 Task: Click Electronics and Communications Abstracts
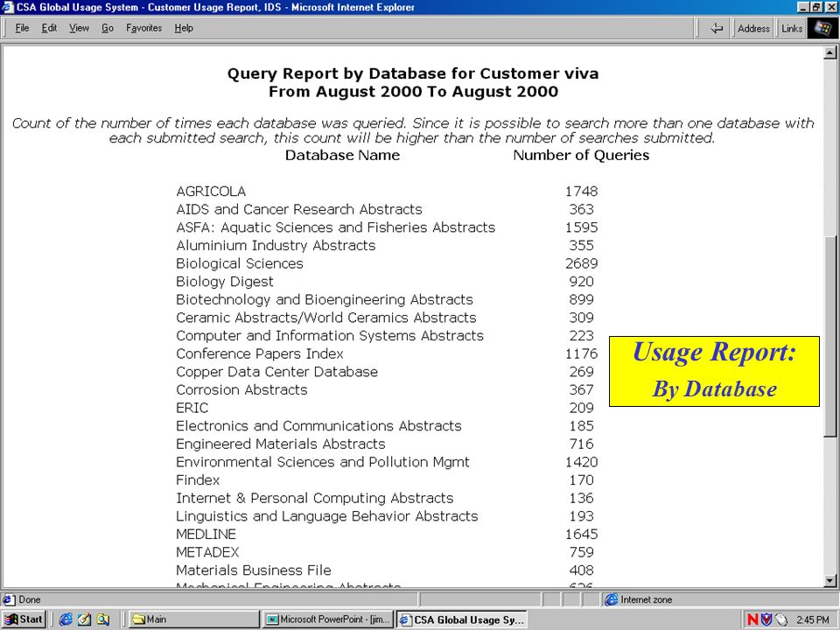[x=318, y=426]
